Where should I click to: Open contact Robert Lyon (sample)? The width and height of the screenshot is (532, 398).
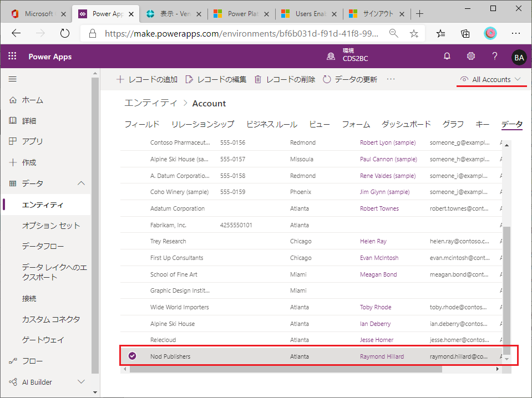coord(388,142)
